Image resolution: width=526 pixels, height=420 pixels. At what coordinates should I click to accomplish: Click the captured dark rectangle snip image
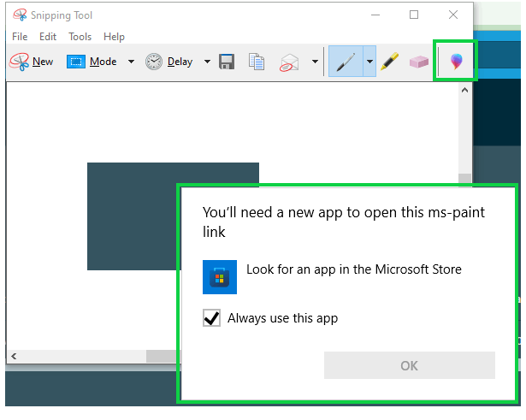(134, 216)
